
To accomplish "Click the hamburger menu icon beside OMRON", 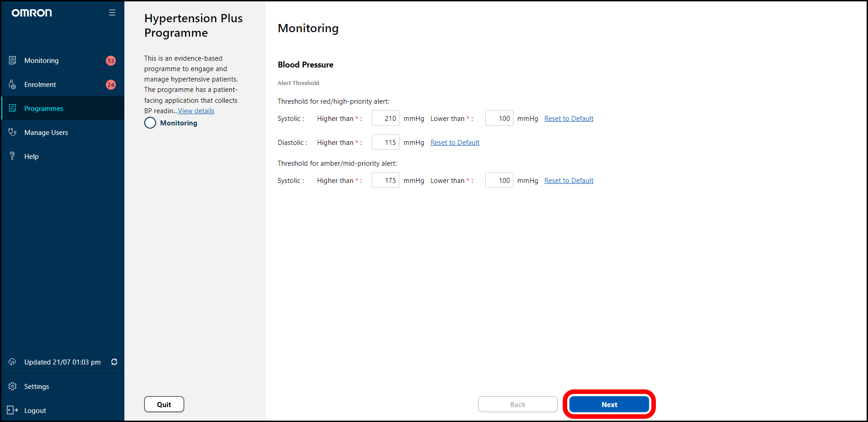I will 112,13.
